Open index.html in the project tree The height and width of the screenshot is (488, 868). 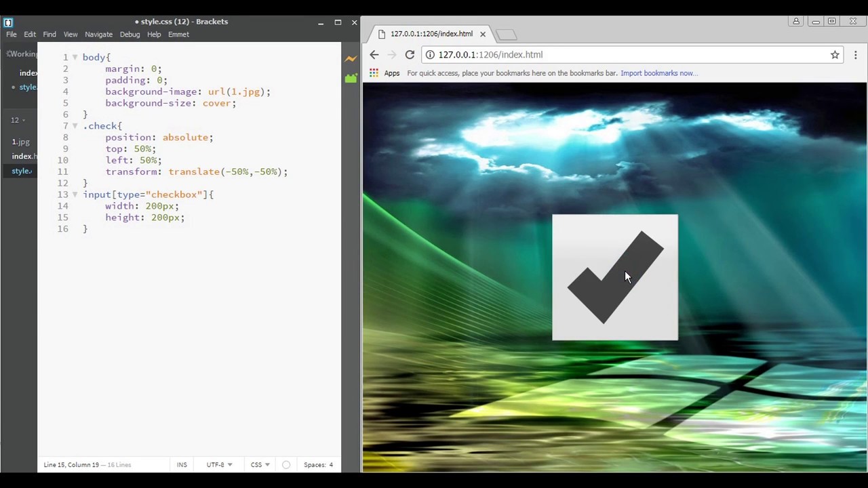(x=24, y=157)
